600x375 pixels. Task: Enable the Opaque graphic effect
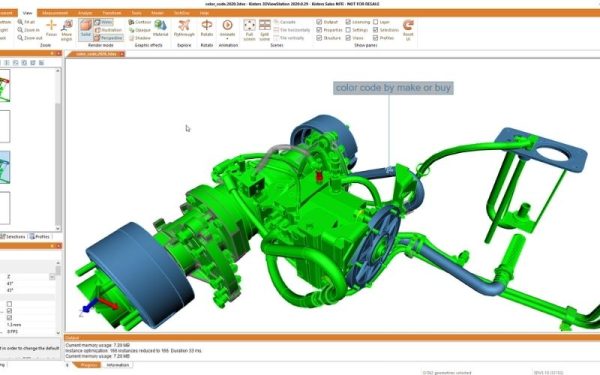pos(140,30)
